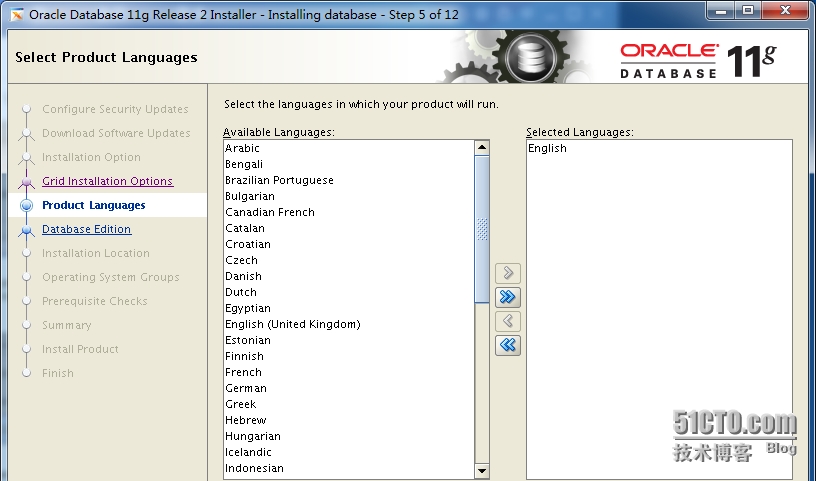The width and height of the screenshot is (816, 481).
Task: Select Dutch in the list
Action: (349, 293)
